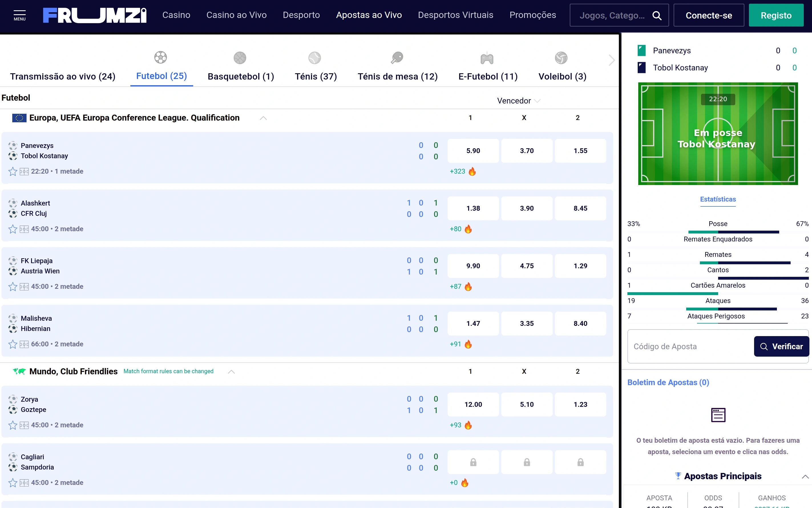Click the Verificar bet code button

coord(781,346)
